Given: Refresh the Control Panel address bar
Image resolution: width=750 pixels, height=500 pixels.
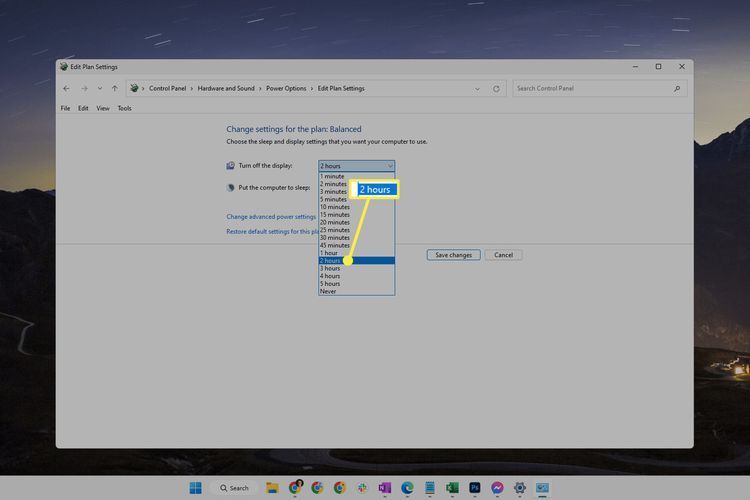Looking at the screenshot, I should pyautogui.click(x=496, y=89).
